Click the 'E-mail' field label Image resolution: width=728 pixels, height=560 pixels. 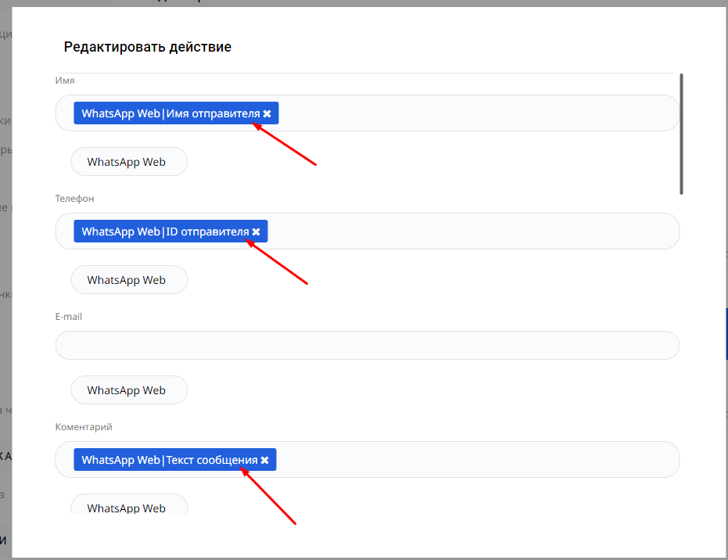[x=69, y=317]
